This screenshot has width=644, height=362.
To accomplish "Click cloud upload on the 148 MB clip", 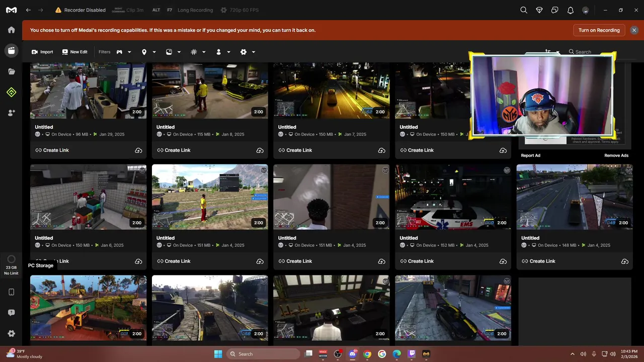I will 625,261.
